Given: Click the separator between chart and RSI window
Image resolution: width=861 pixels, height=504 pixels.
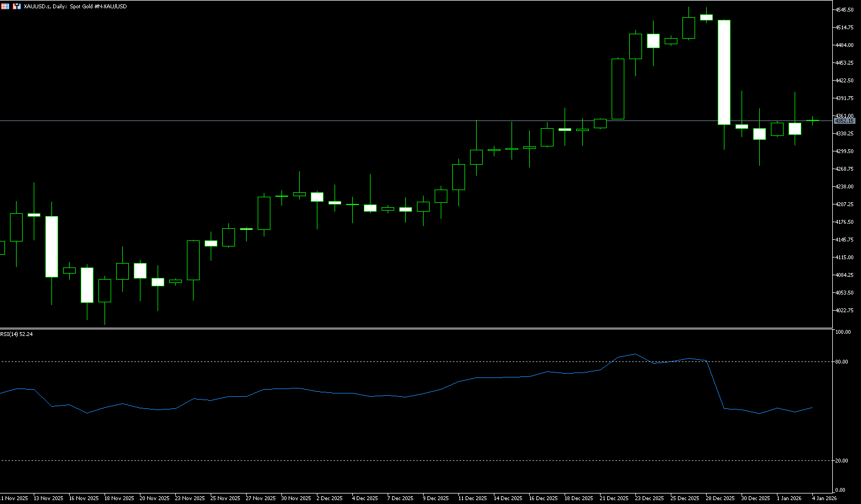Looking at the screenshot, I should (415, 328).
